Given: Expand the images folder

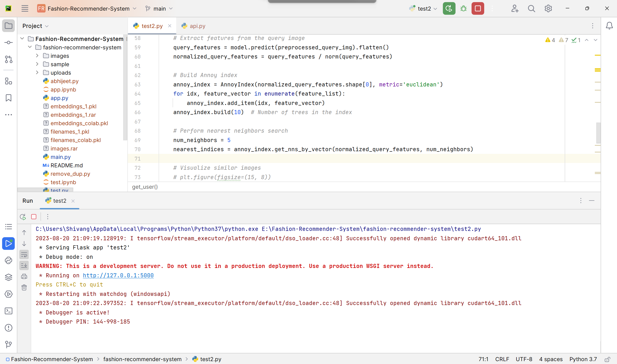Looking at the screenshot, I should coord(37,56).
